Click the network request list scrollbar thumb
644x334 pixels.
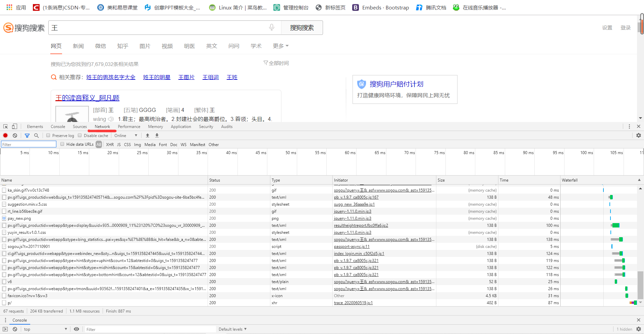(x=640, y=285)
